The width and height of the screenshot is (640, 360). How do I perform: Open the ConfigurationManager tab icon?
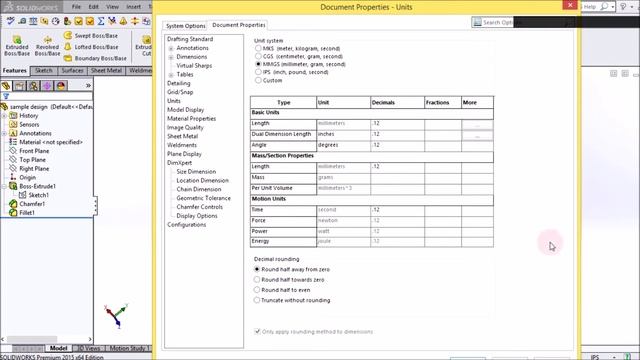(x=33, y=86)
